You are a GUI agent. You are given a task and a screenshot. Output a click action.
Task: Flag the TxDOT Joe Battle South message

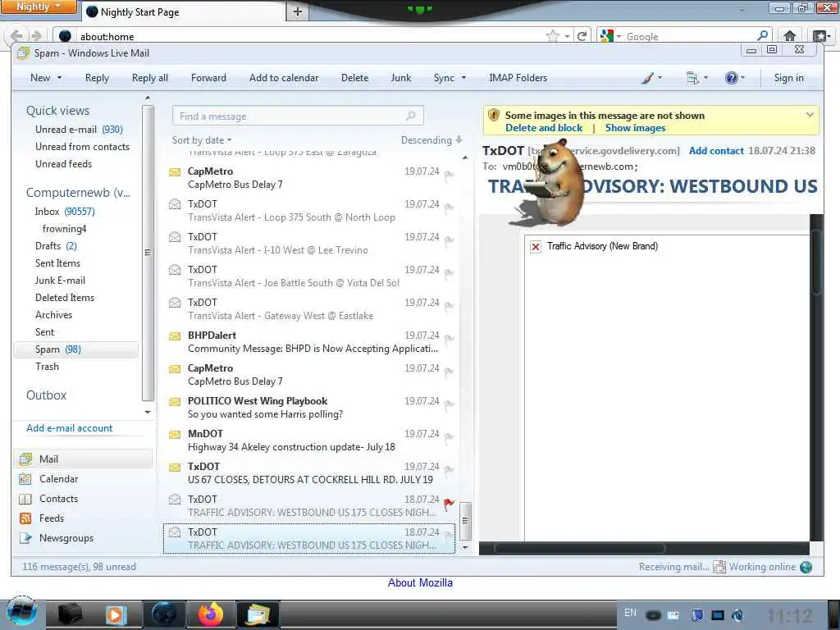pyautogui.click(x=449, y=273)
